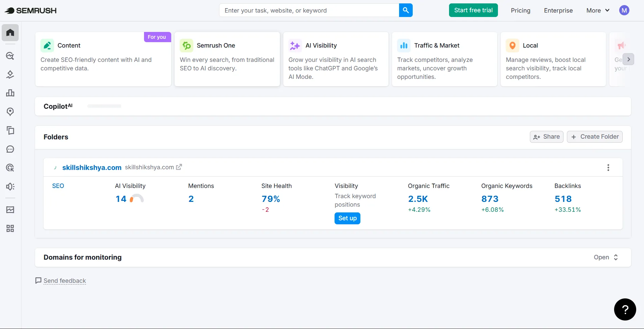This screenshot has height=329, width=644.
Task: Open the three-dot menu for skillshikshya.com
Action: pyautogui.click(x=608, y=168)
